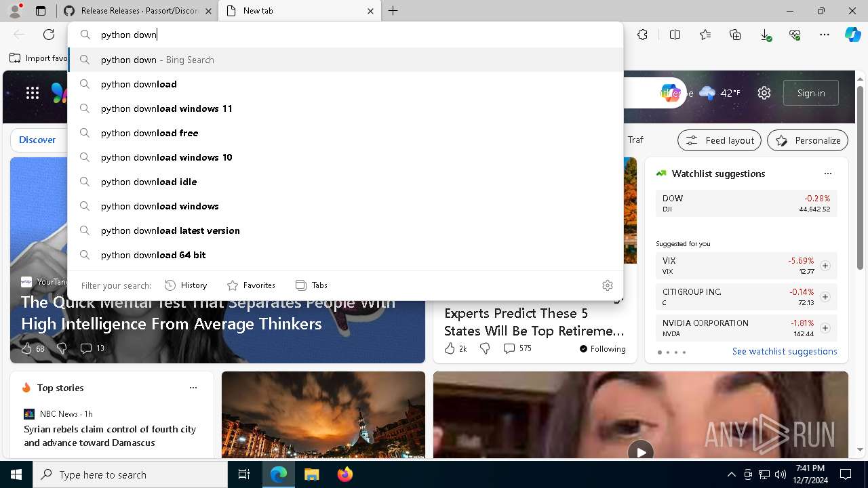Open split screen view icon
868x488 pixels.
[x=675, y=35]
